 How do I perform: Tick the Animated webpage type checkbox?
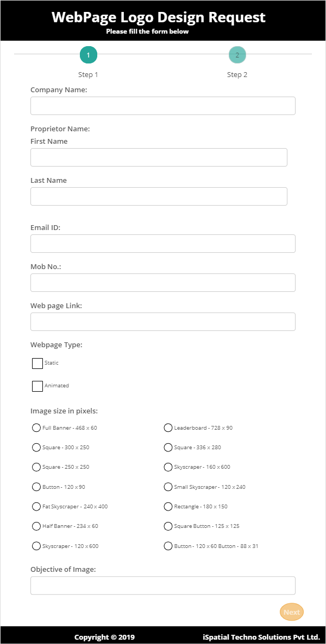click(x=37, y=386)
